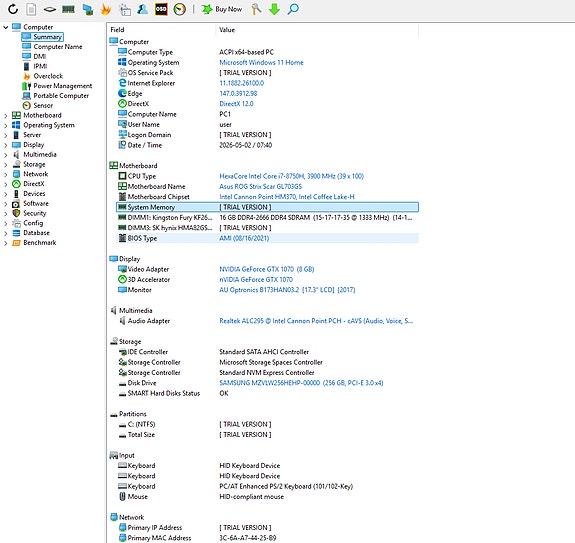Click the Value column header

(x=227, y=30)
